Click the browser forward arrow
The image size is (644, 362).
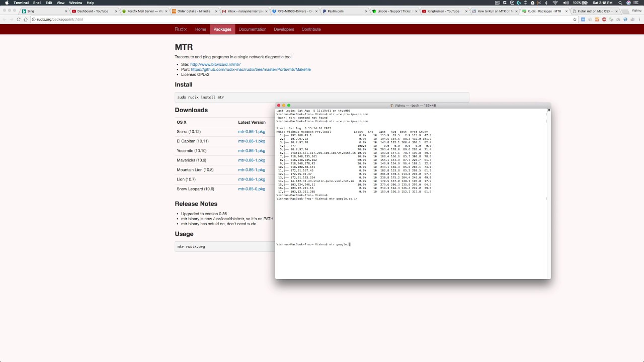point(12,19)
